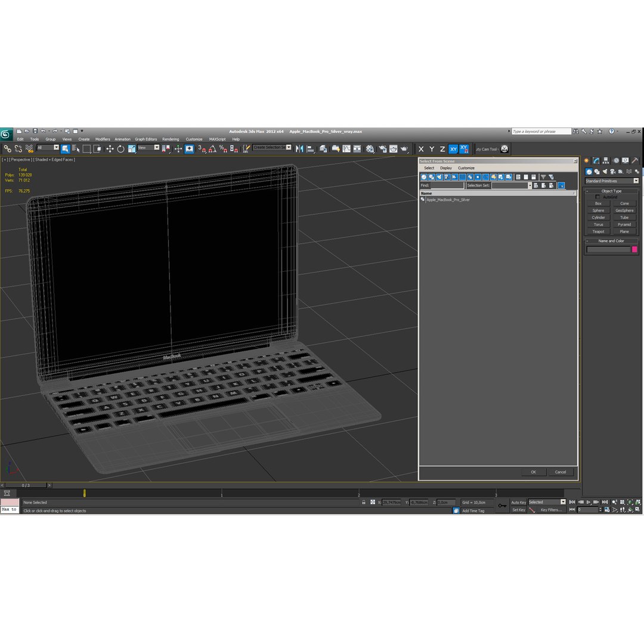The width and height of the screenshot is (644, 644).
Task: Open the Selection Set dropdown in dialog
Action: 512,185
